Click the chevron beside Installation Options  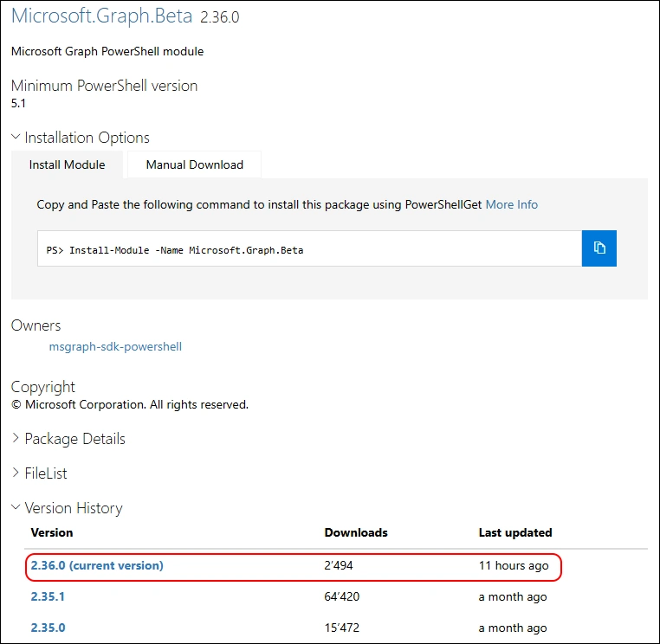[16, 138]
